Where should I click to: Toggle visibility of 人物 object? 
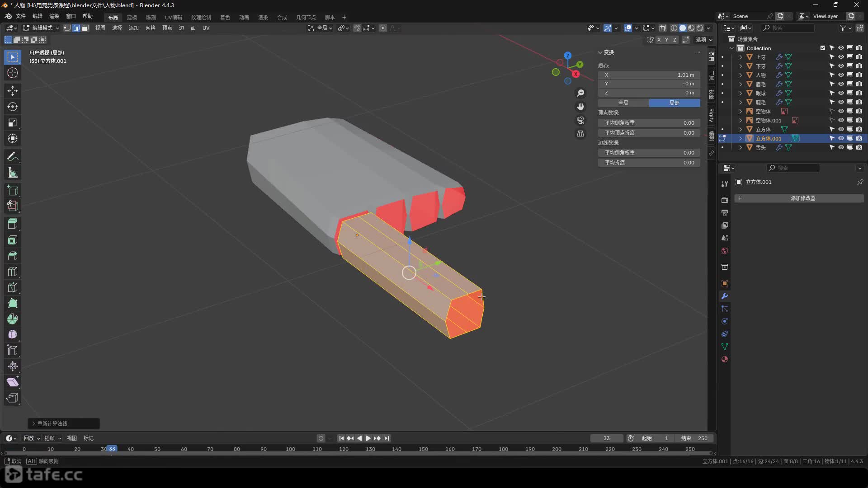coord(841,75)
